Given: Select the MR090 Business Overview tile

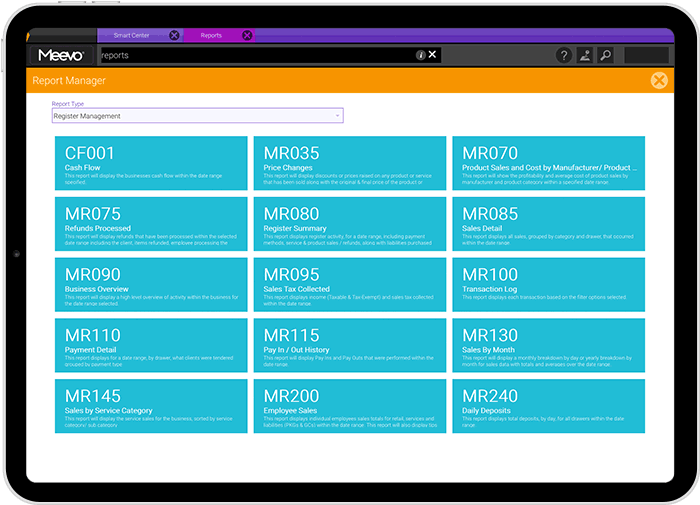Looking at the screenshot, I should (151, 284).
